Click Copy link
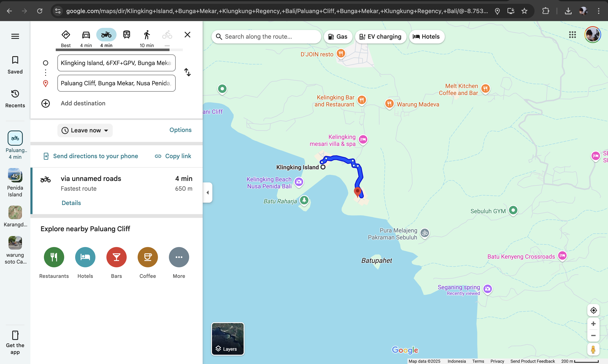Image resolution: width=608 pixels, height=364 pixels. point(173,156)
